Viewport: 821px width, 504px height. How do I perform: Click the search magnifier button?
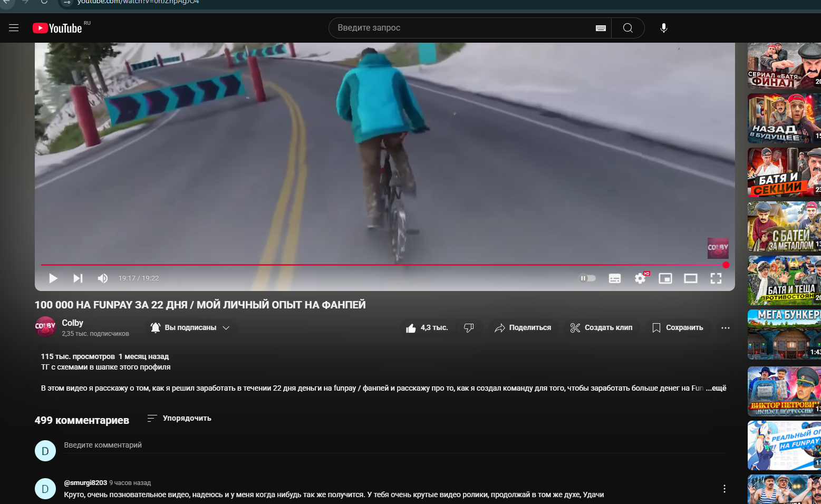click(x=627, y=28)
